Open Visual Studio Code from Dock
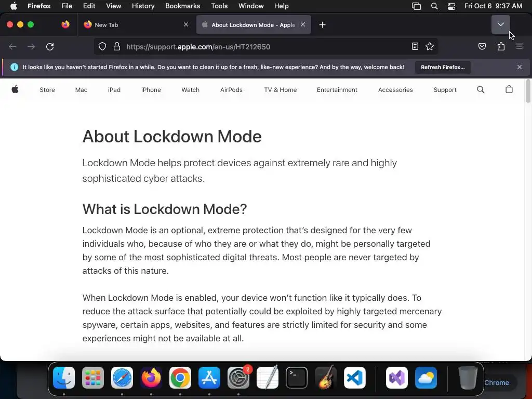The image size is (532, 399). click(355, 378)
